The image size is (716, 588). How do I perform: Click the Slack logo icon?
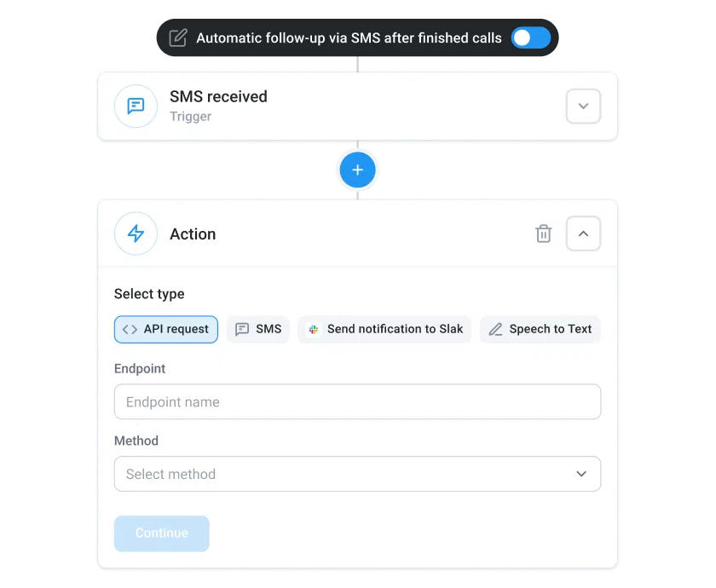click(x=314, y=329)
